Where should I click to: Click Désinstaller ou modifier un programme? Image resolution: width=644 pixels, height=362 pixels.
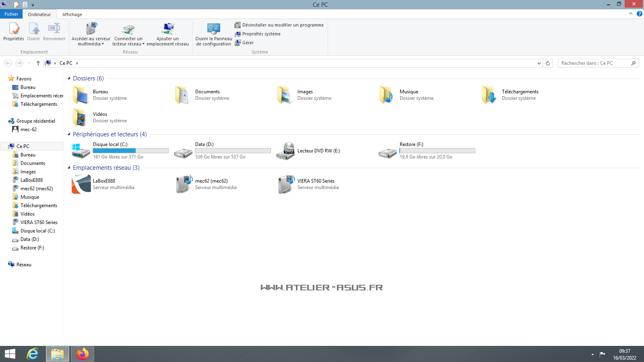[282, 25]
